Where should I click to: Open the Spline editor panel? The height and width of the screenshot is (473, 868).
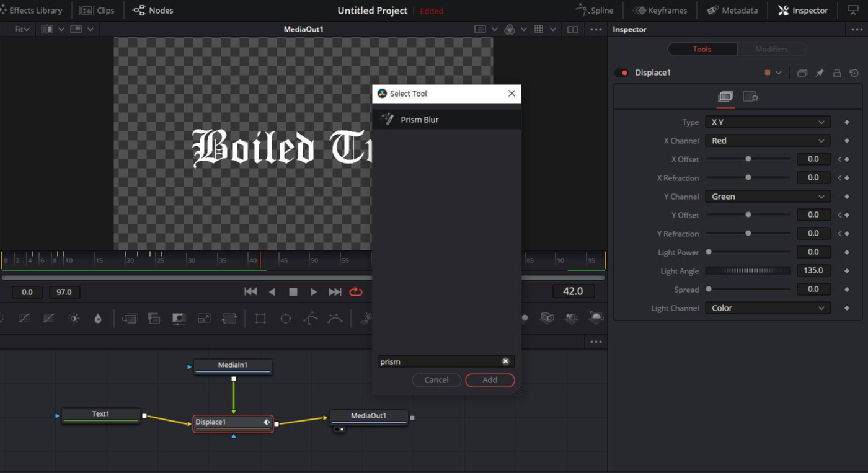click(595, 11)
